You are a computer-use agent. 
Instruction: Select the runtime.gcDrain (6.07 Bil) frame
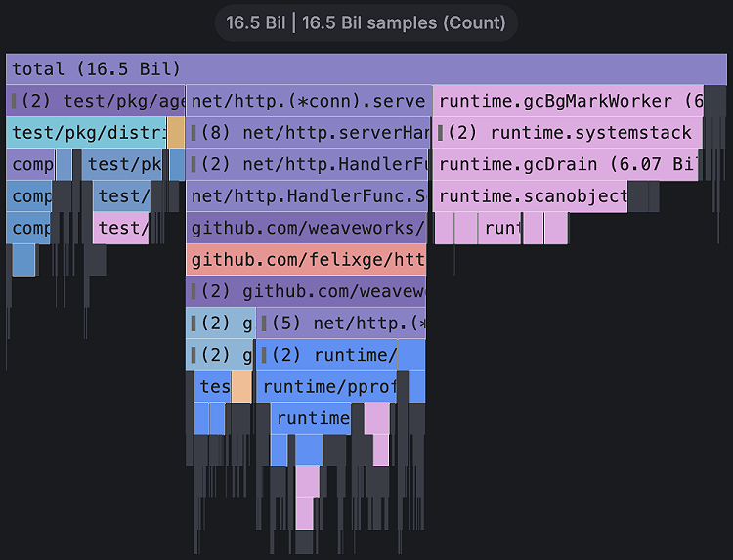click(x=567, y=164)
